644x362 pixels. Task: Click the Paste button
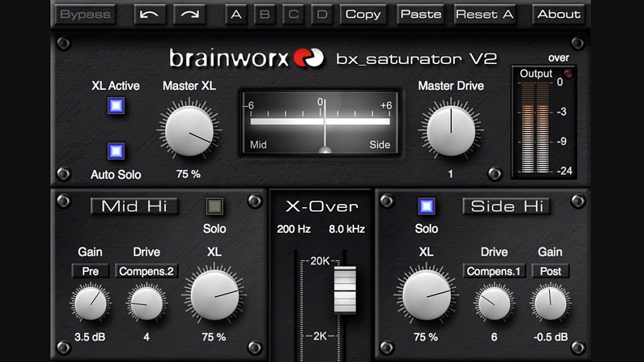tap(421, 14)
